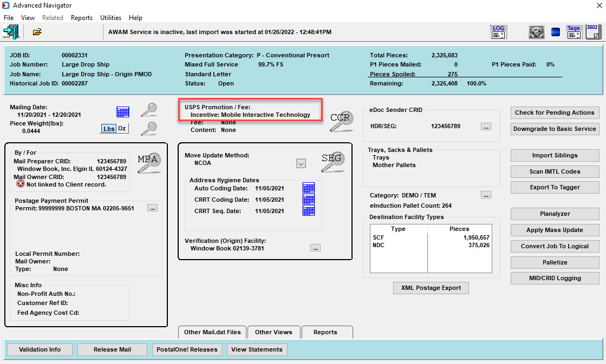The height and width of the screenshot is (364, 606).
Task: Click the CCR magnifier icon
Action: (x=341, y=122)
